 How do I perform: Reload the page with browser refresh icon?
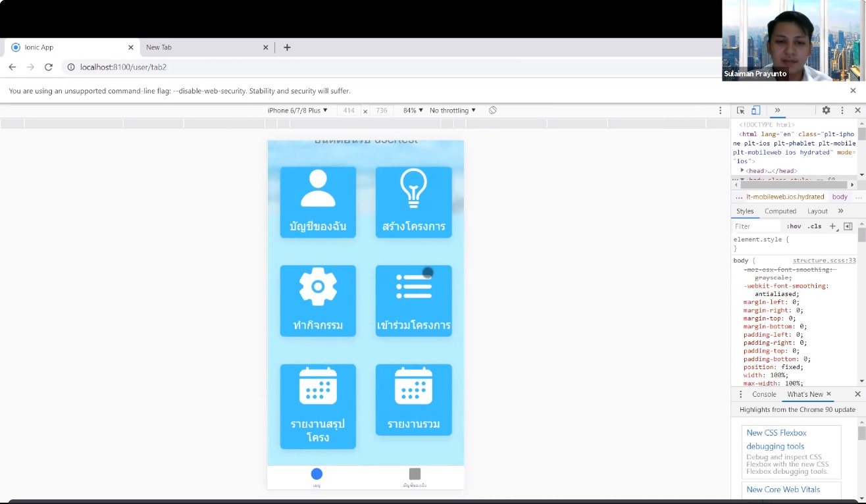(49, 67)
